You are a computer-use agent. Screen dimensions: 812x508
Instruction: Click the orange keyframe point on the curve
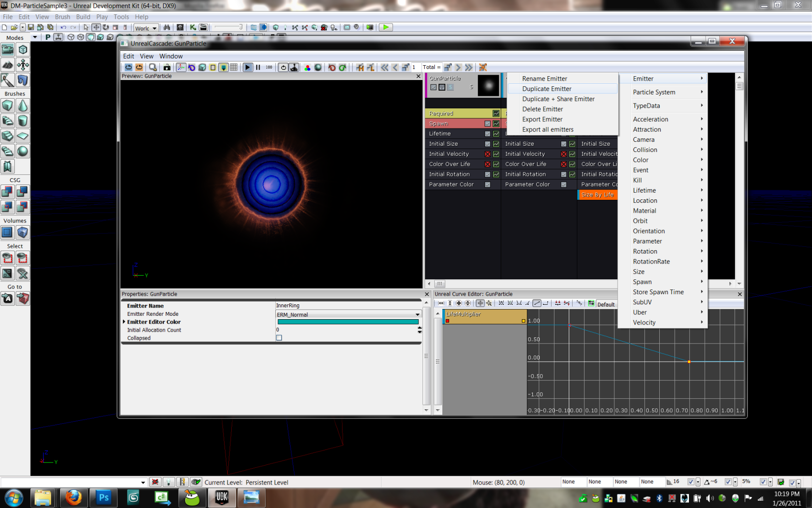click(689, 362)
